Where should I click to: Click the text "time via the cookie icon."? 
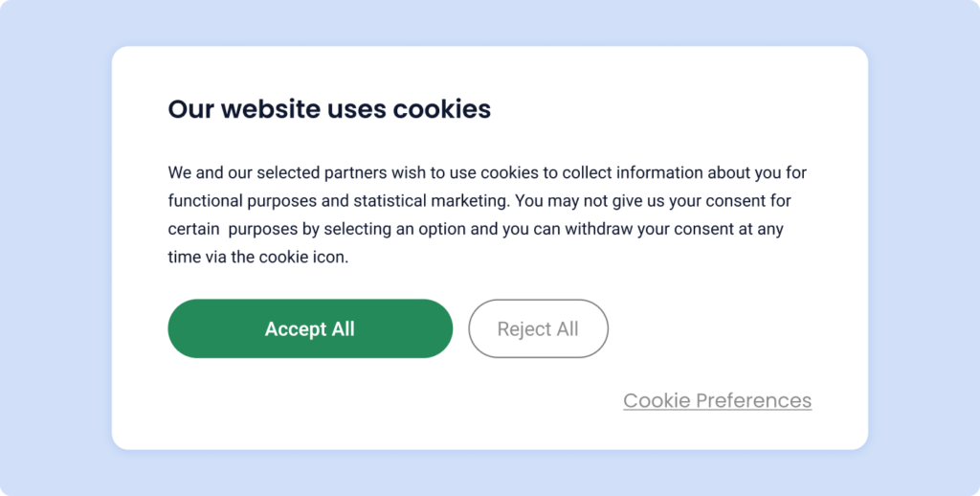(x=258, y=258)
